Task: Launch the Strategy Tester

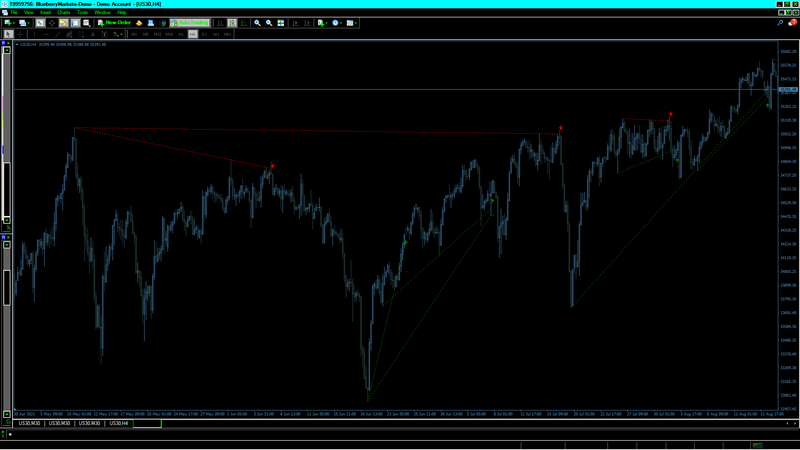Action: coord(87,23)
